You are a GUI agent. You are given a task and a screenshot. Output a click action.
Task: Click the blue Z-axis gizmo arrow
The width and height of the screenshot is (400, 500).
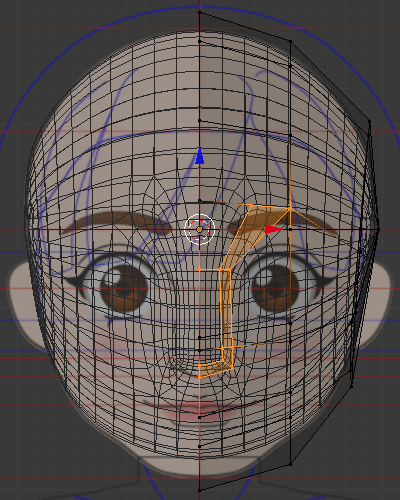(x=200, y=156)
